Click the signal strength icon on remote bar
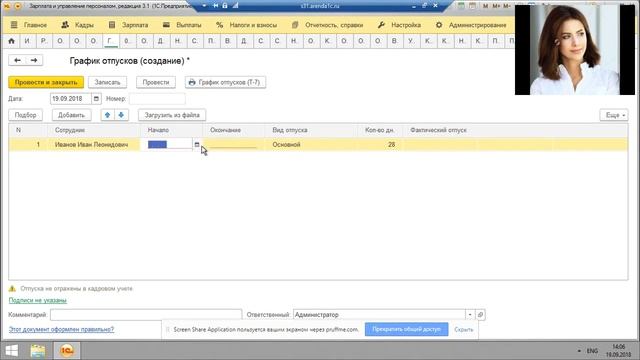This screenshot has width=640, height=360. point(236,6)
